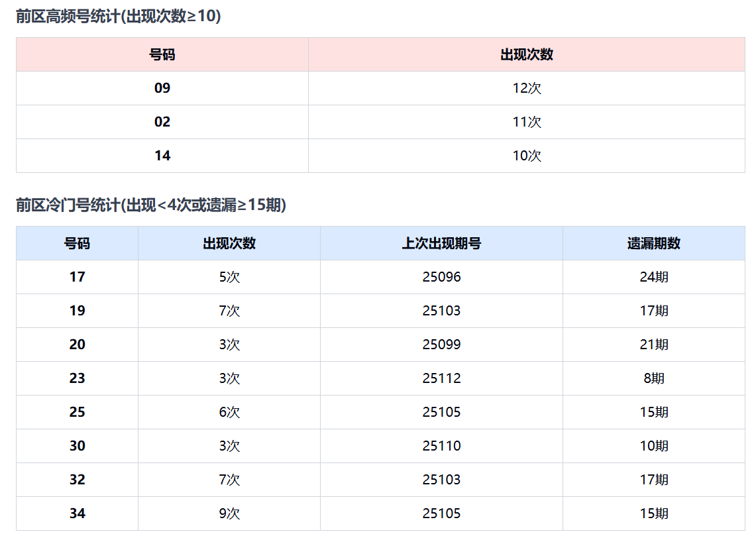The width and height of the screenshot is (756, 542).
Task: Click the 9次 count in row 34
Action: (x=229, y=514)
